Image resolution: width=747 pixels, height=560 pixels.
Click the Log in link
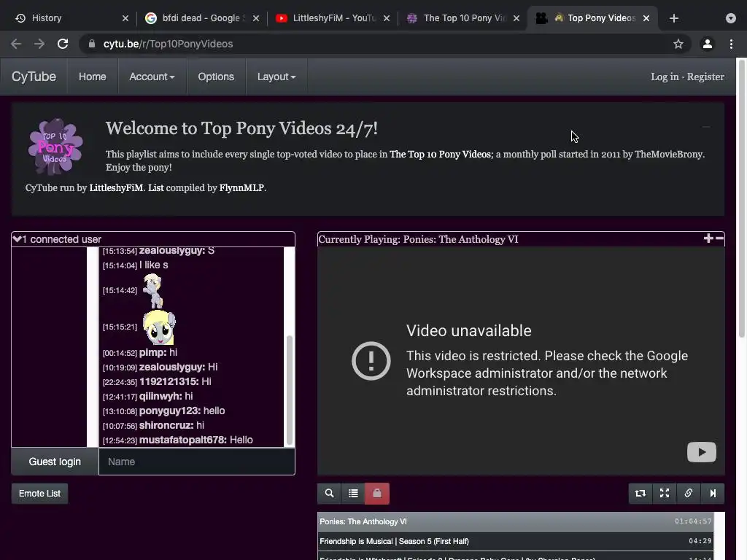tap(665, 77)
